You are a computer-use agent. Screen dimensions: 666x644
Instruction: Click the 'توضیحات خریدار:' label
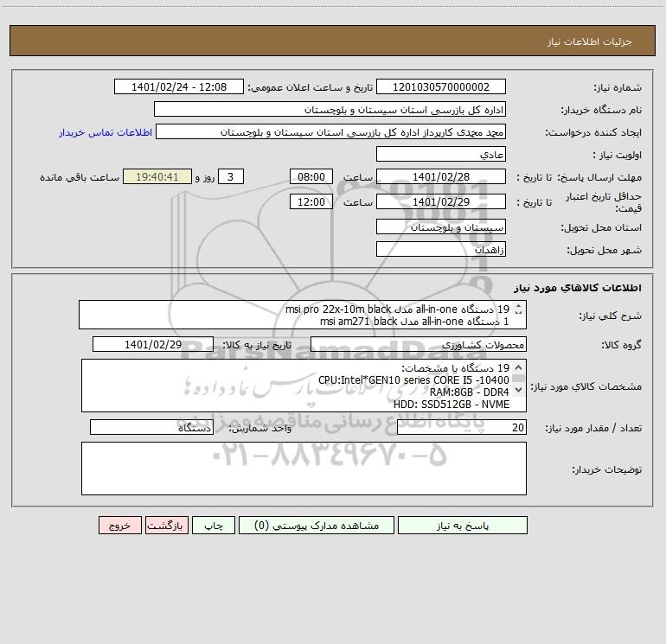[607, 469]
